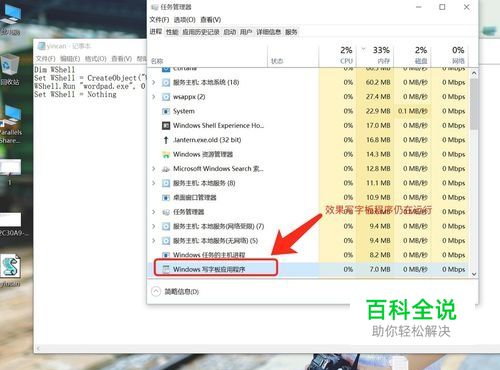Click the lantern.exe.old arrow icon

tap(166, 140)
